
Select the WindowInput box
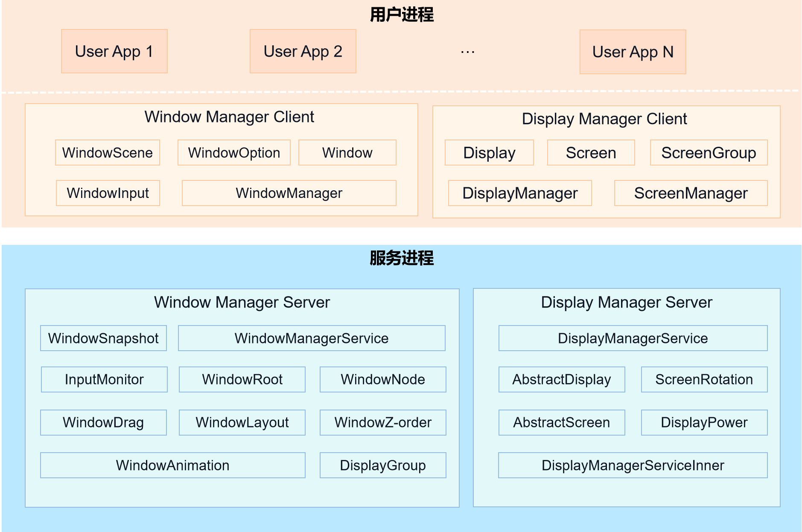point(108,193)
